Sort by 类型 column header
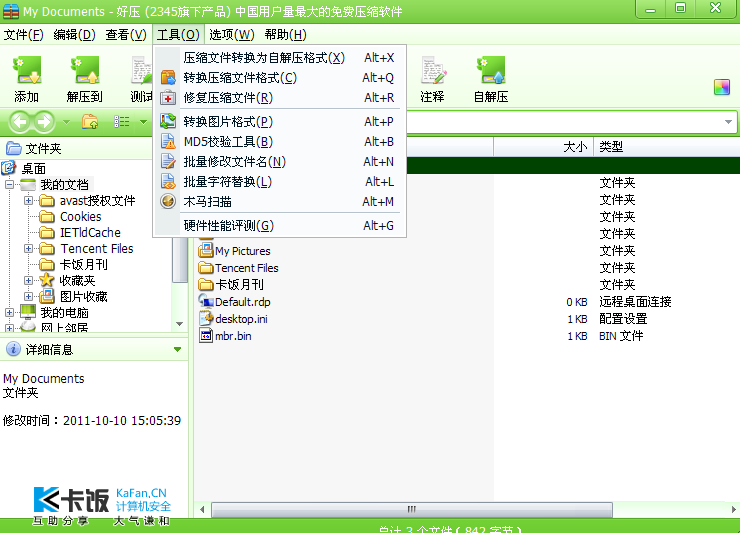 click(x=667, y=147)
